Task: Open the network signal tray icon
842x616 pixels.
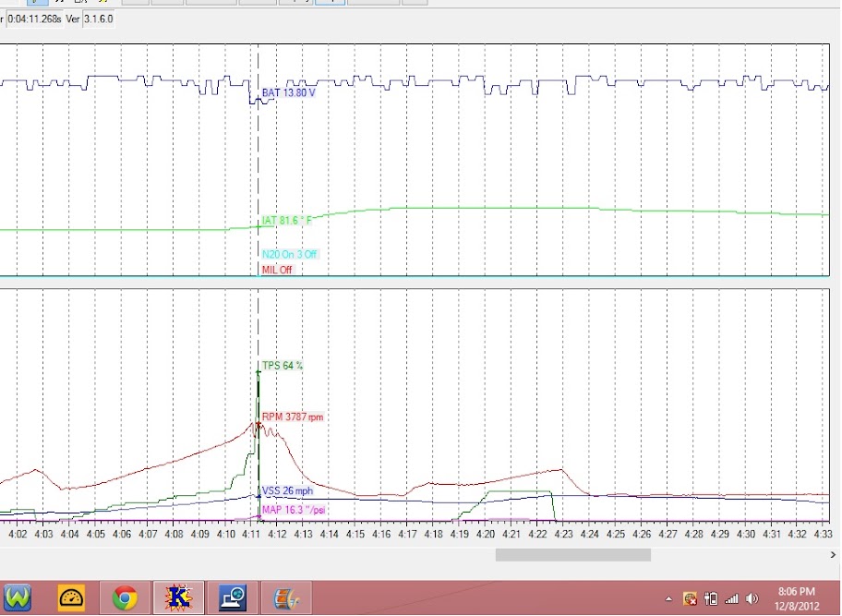Action: [x=731, y=598]
